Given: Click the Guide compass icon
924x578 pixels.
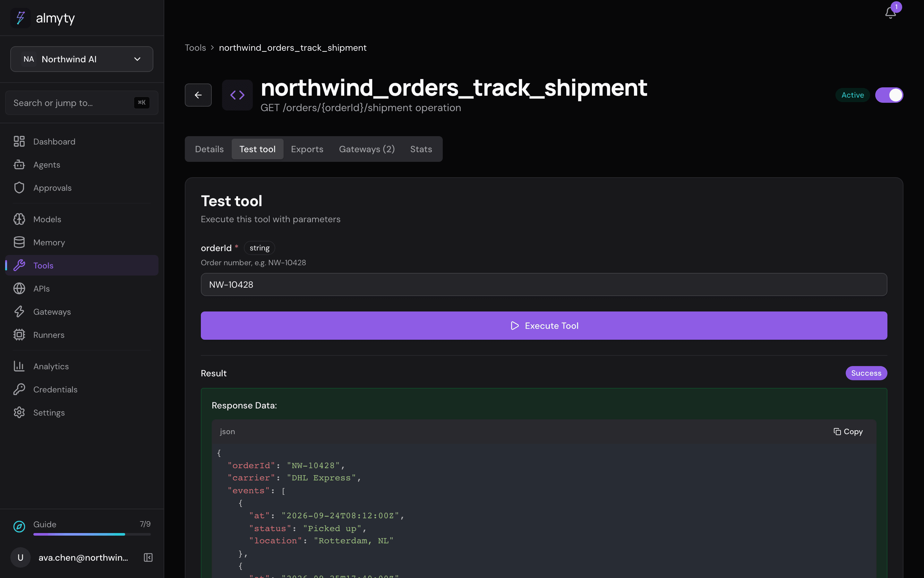Looking at the screenshot, I should click(x=19, y=526).
